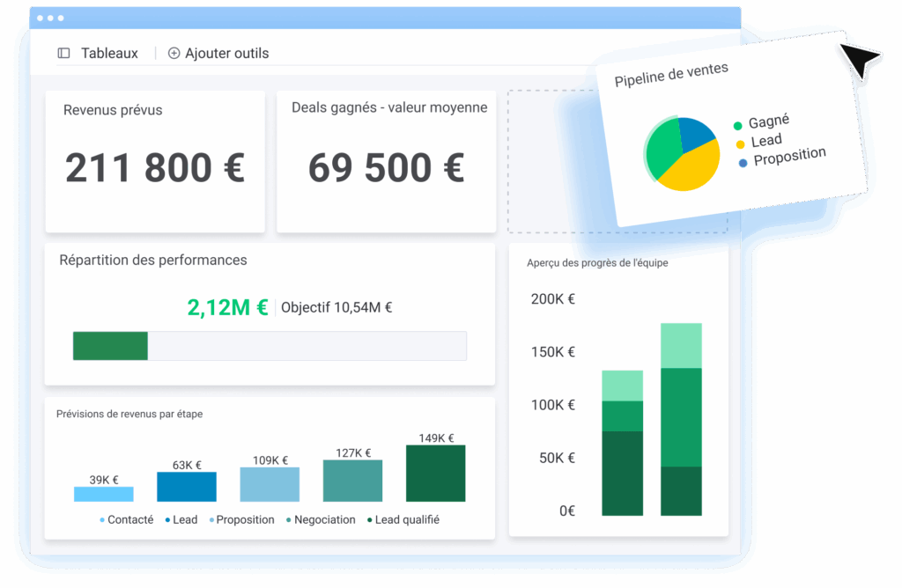
Task: Click the 200K € axis label
Action: click(553, 299)
